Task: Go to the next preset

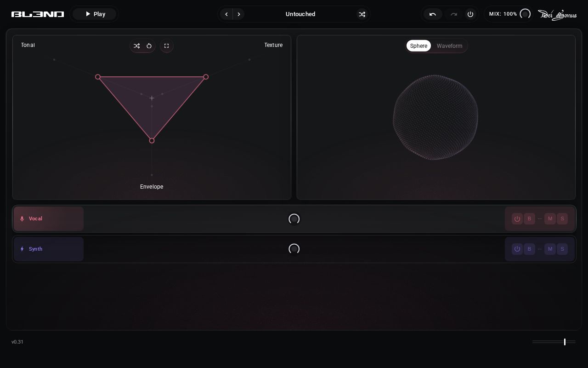Action: click(x=239, y=14)
